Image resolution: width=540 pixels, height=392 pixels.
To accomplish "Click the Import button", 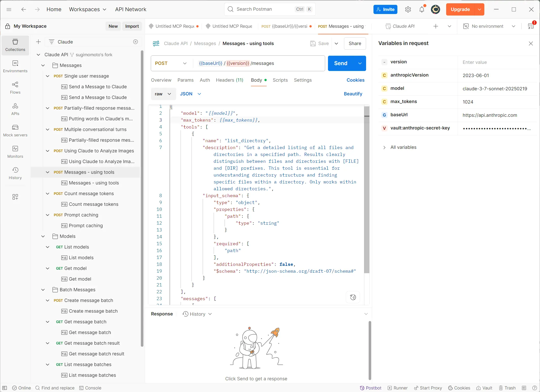I will point(132,26).
